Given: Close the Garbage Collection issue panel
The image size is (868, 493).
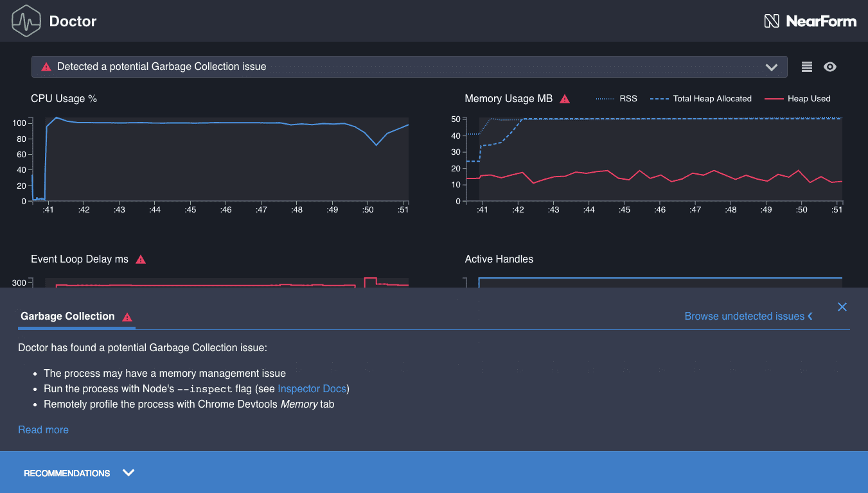Looking at the screenshot, I should coord(842,307).
